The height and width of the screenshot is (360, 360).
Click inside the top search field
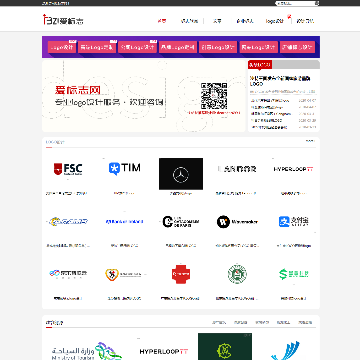click(x=295, y=3)
